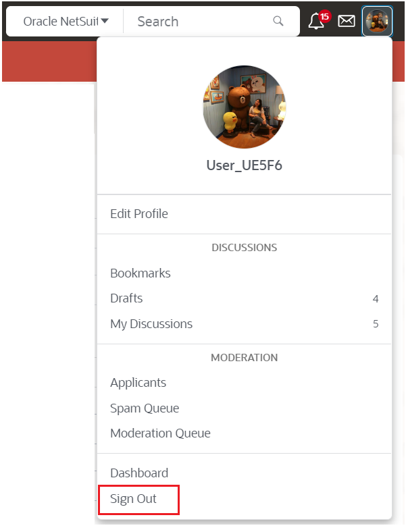Viewport: 406px width, 532px height.
Task: Click Sign Out
Action: 133,499
